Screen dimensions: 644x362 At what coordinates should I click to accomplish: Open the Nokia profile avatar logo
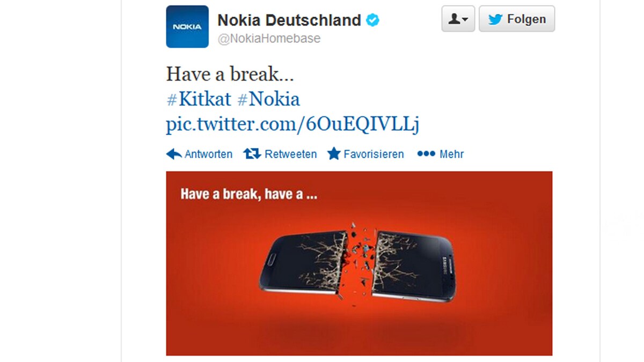click(x=187, y=27)
